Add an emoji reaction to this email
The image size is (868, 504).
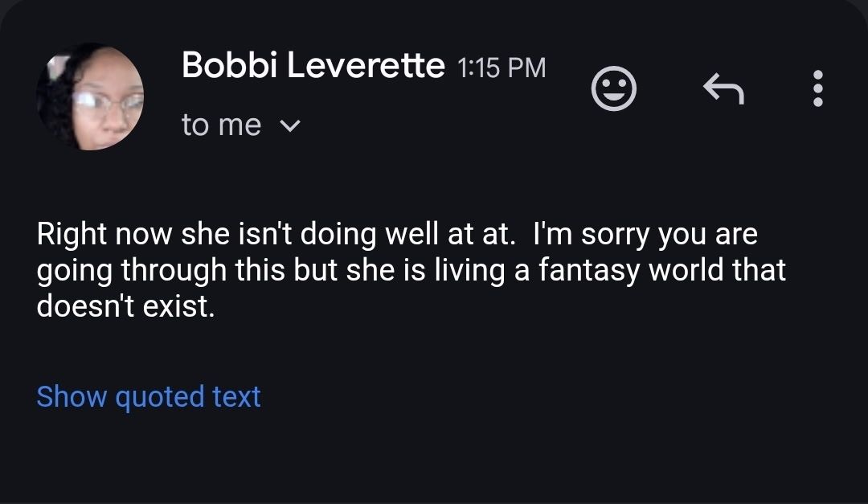(x=613, y=88)
